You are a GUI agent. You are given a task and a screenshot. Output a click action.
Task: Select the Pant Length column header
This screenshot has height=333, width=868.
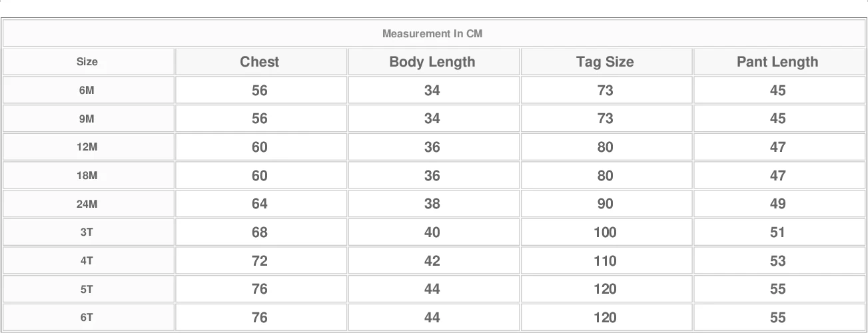tap(777, 62)
